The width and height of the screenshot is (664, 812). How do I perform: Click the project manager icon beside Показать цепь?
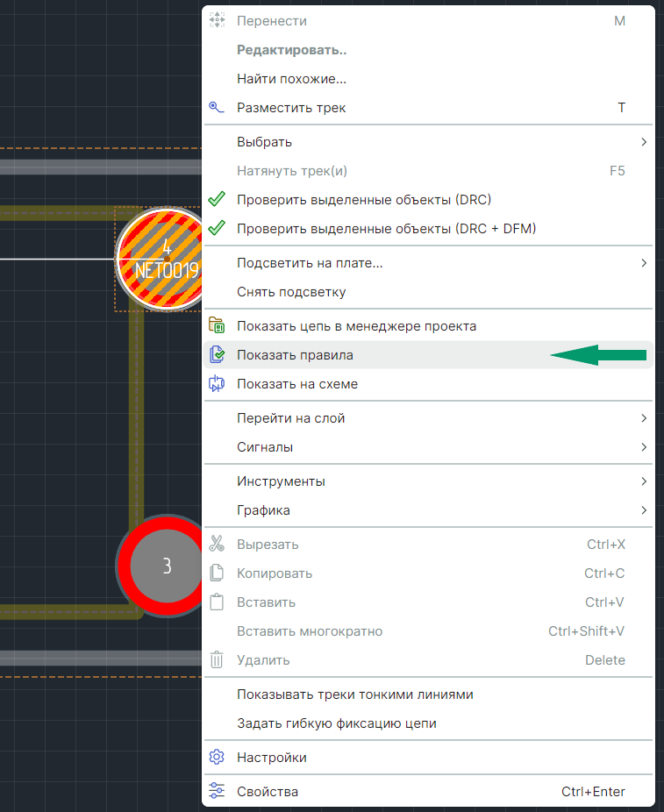click(217, 325)
